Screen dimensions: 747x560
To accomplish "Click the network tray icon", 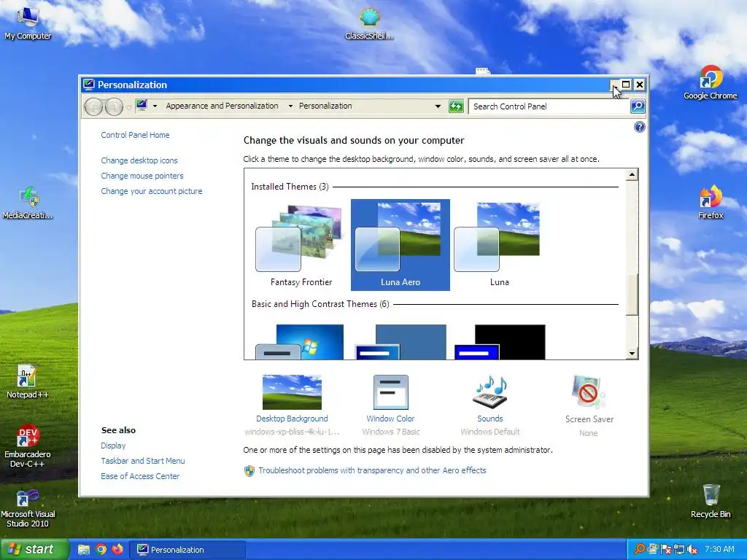I will click(x=679, y=550).
